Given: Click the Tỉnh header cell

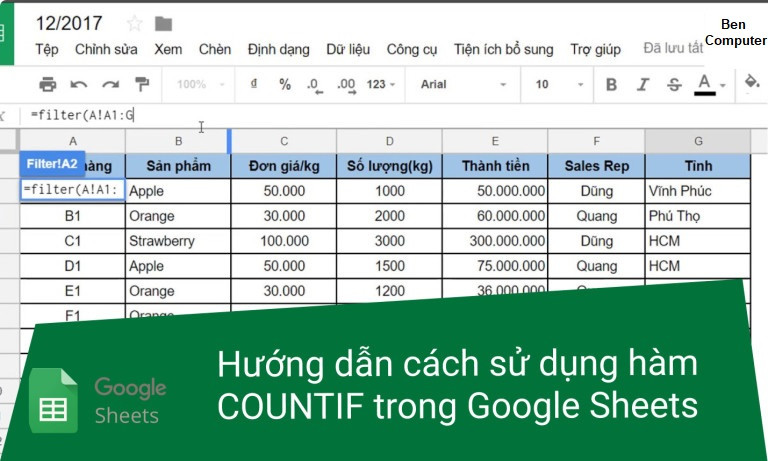Looking at the screenshot, I should [698, 166].
